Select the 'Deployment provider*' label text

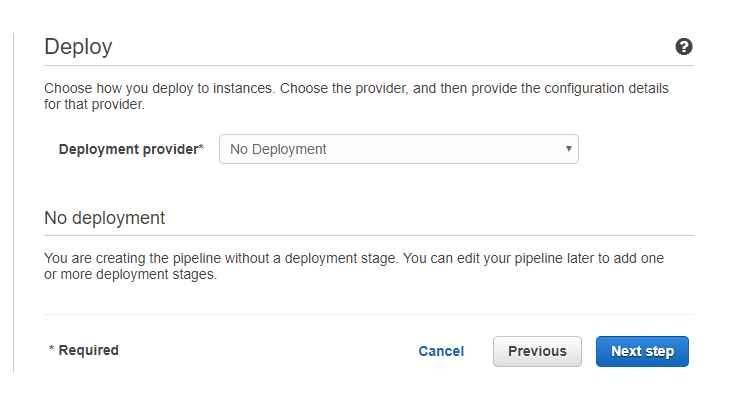click(x=131, y=149)
